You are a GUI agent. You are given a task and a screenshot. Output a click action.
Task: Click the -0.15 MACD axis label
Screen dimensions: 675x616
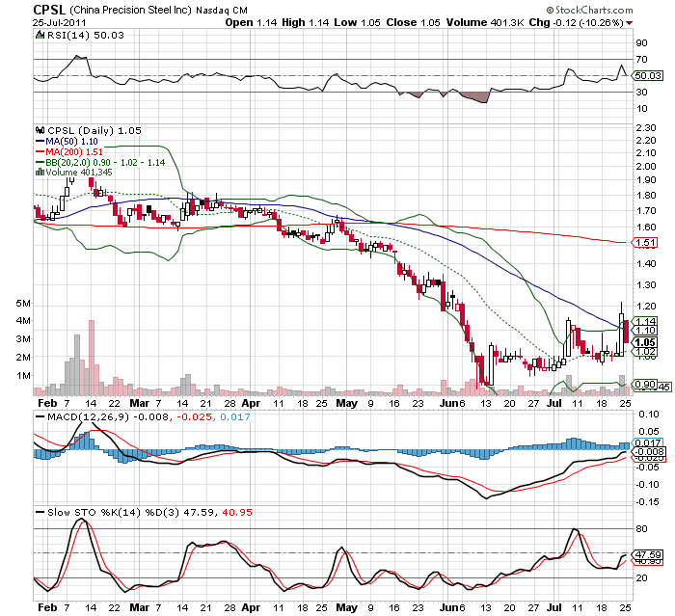[648, 501]
